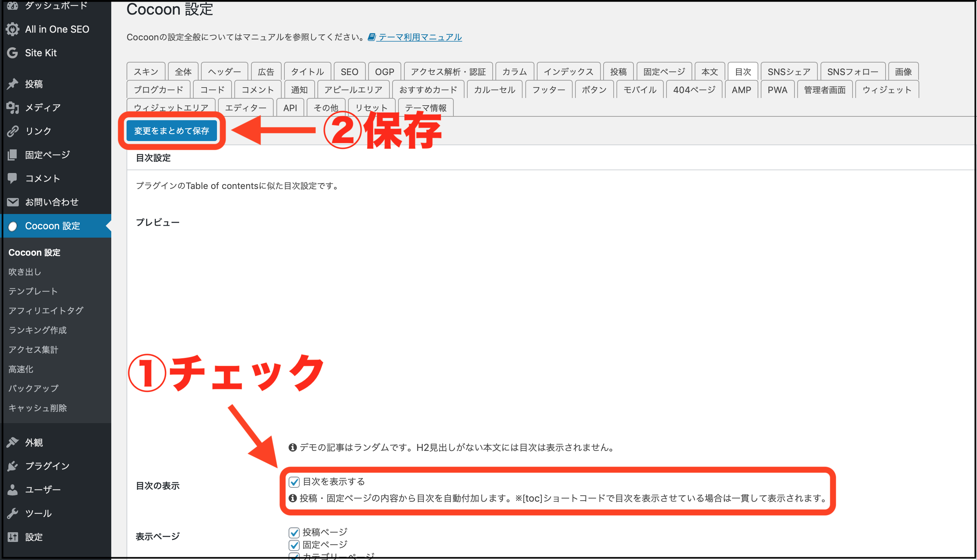Click the envelope icon beside お問い合わせ

(x=13, y=202)
